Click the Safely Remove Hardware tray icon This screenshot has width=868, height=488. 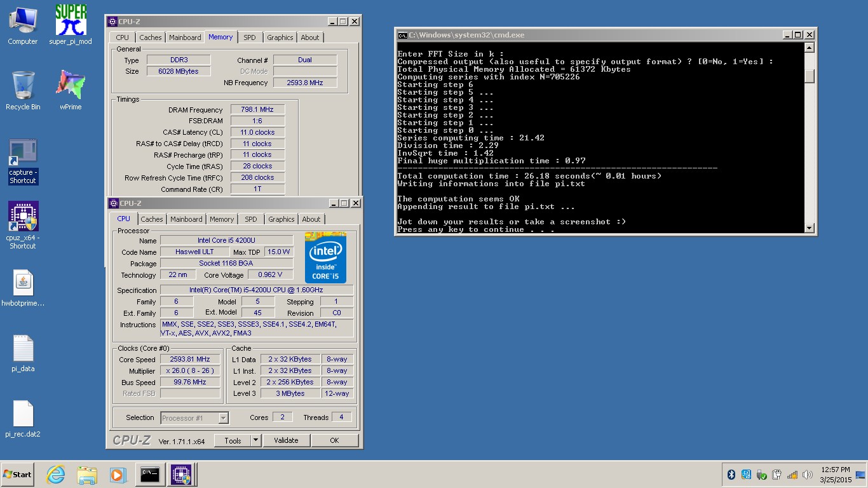761,475
